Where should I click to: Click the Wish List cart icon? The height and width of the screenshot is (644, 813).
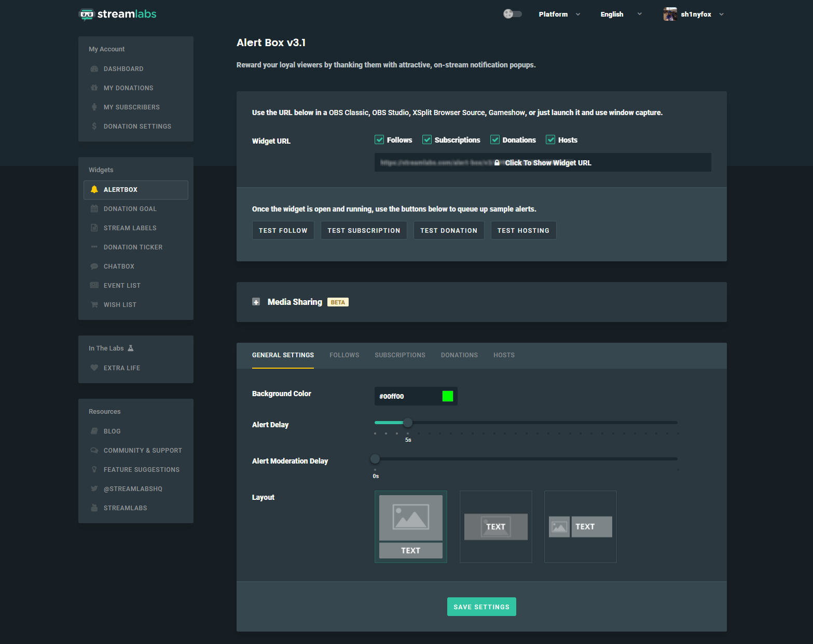pos(94,305)
